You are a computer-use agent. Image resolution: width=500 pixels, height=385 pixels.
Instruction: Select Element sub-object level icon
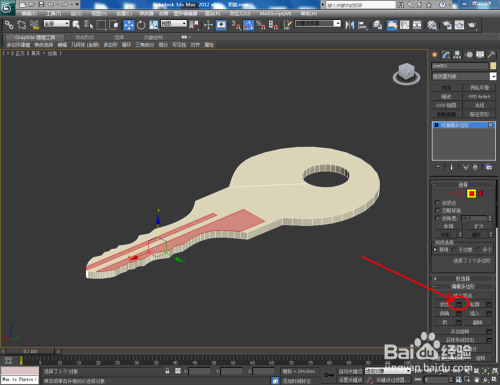pyautogui.click(x=481, y=193)
